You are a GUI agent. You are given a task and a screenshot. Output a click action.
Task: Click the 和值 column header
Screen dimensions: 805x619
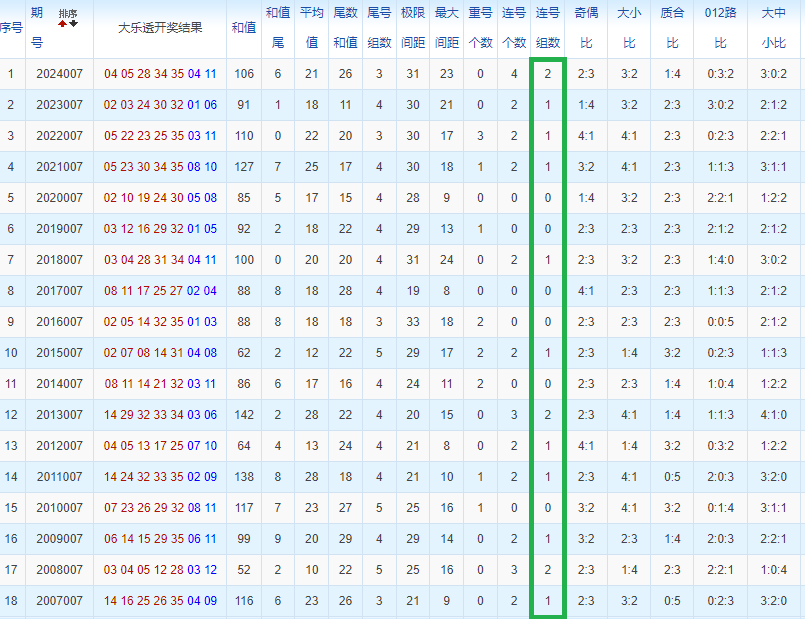click(243, 28)
